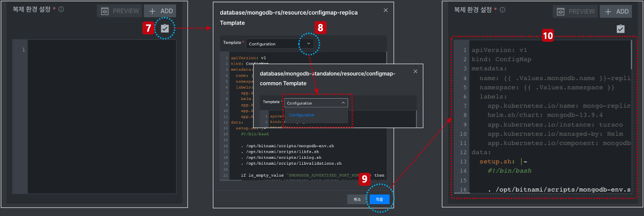Click the info icon beside right 복제 환경 설정
Image resolution: width=644 pixels, height=216 pixels.
point(503,10)
